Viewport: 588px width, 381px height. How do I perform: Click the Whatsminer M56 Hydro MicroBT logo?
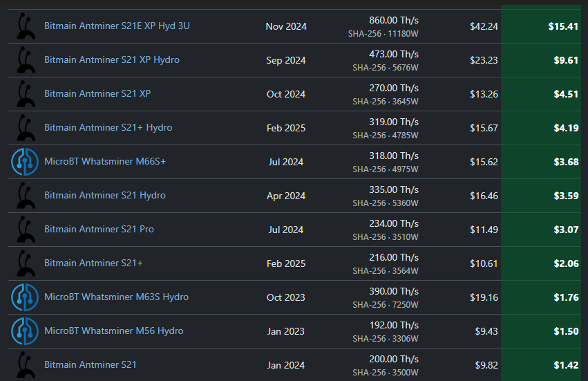tap(25, 331)
